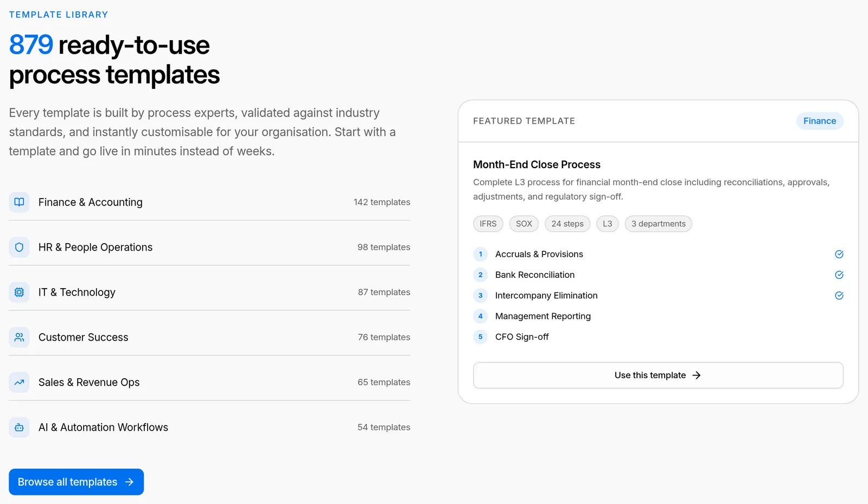Click the book icon beside Finance & Accounting
868x504 pixels.
pyautogui.click(x=19, y=202)
